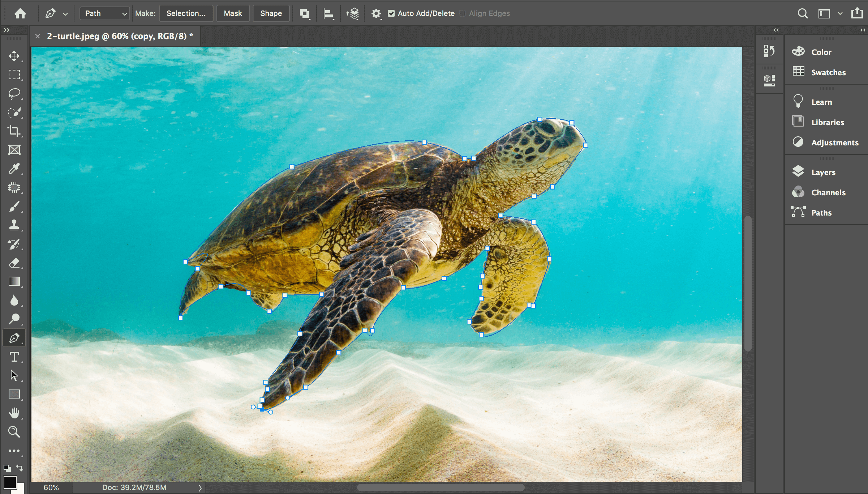Select the Move tool

tap(14, 56)
